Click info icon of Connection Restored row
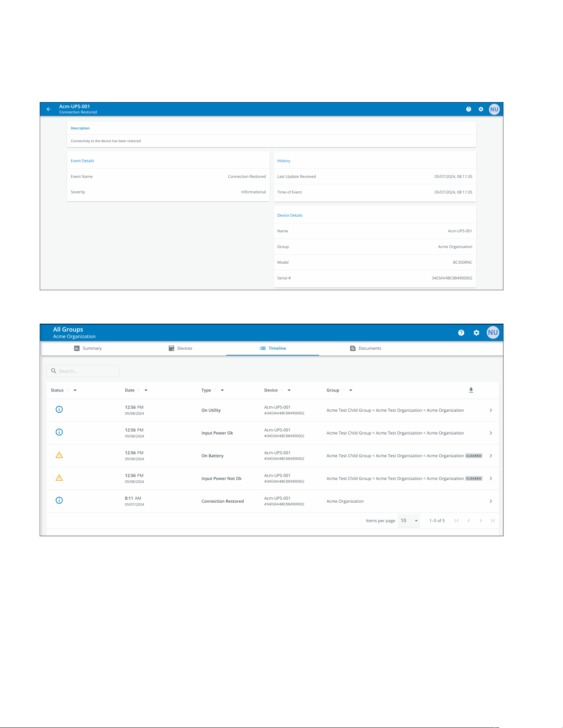Image resolution: width=563 pixels, height=728 pixels. (59, 500)
